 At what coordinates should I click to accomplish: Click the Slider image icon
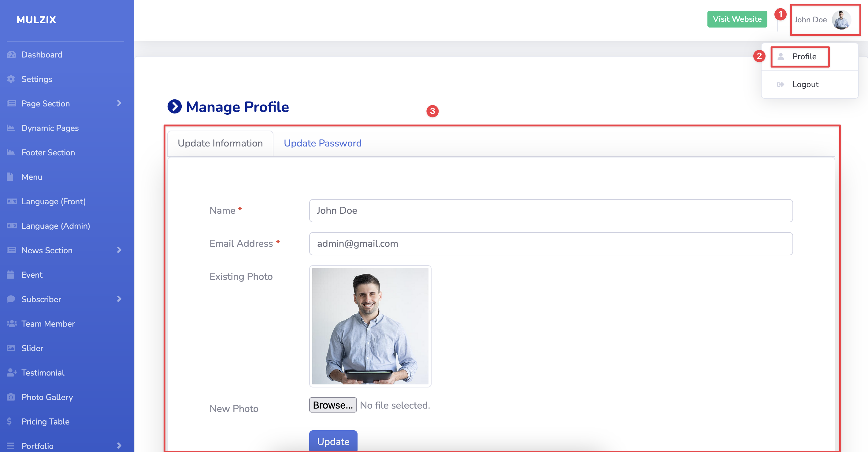[x=11, y=348]
